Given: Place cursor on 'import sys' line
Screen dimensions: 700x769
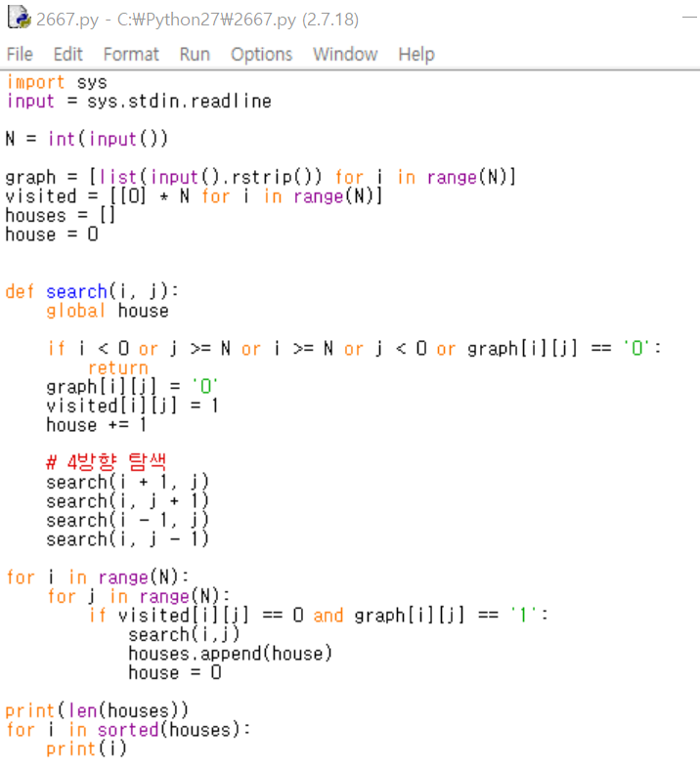Looking at the screenshot, I should 57,82.
